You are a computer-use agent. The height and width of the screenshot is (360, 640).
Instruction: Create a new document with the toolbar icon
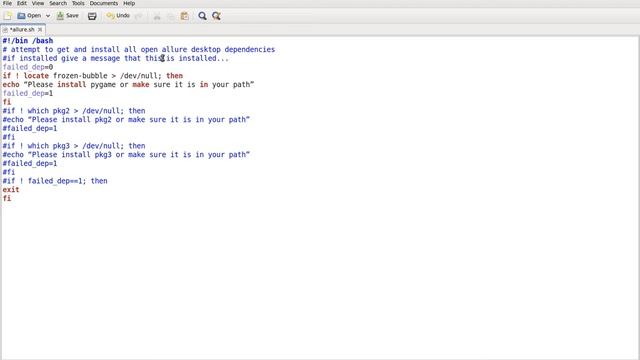coord(8,16)
